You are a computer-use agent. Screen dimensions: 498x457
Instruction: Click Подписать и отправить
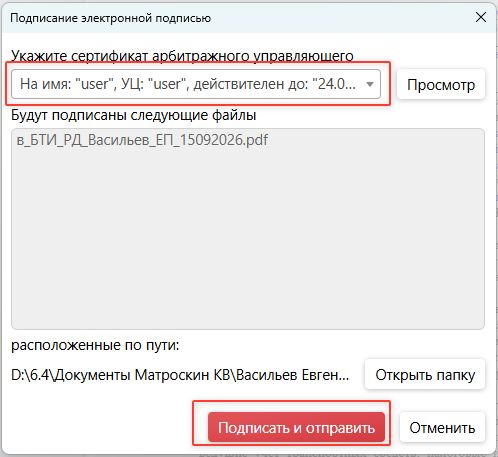click(x=296, y=428)
